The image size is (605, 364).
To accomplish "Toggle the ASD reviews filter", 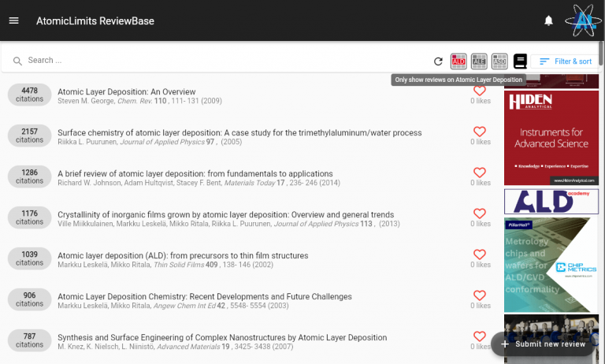I will (499, 61).
